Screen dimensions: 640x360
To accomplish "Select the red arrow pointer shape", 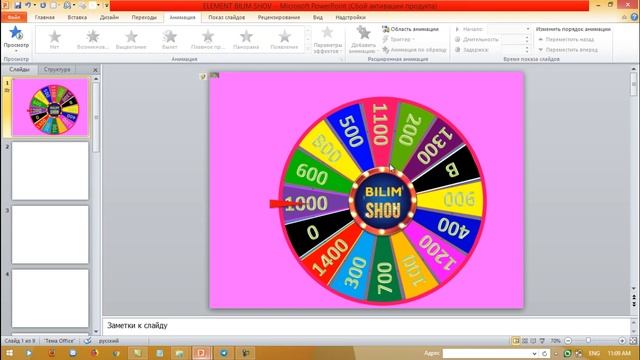I will point(286,204).
